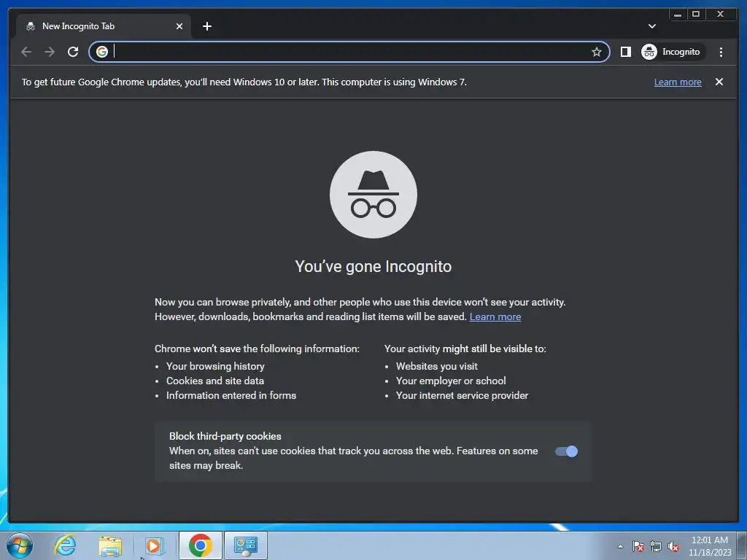The image size is (747, 560).
Task: Click 'Your employer or school' list item
Action: pyautogui.click(x=451, y=381)
